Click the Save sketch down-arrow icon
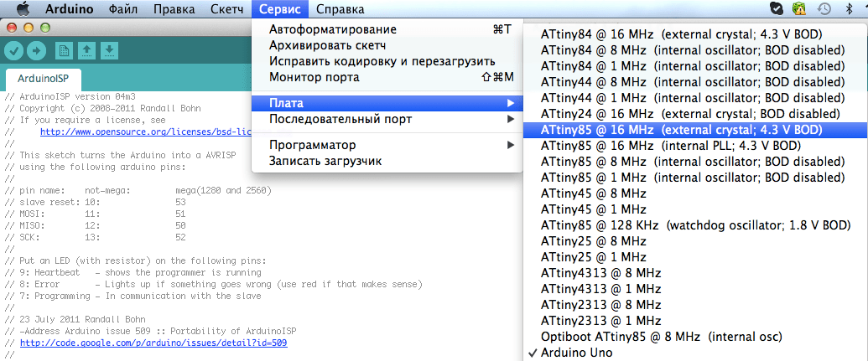 [108, 50]
